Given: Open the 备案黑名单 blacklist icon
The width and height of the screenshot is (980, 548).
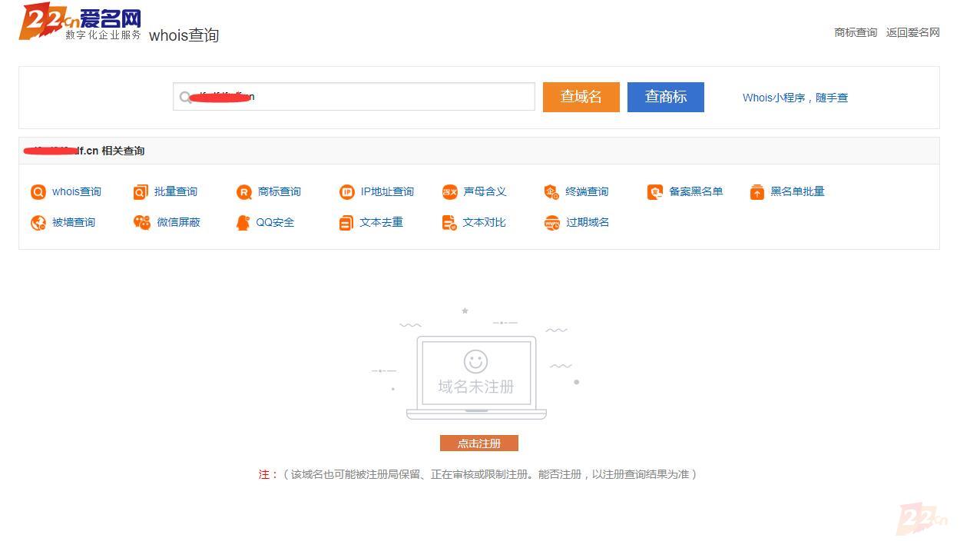Looking at the screenshot, I should (686, 191).
